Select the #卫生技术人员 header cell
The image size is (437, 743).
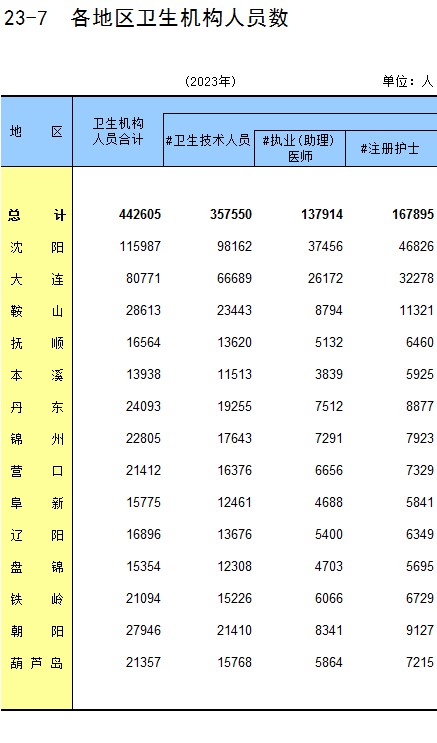pyautogui.click(x=209, y=140)
